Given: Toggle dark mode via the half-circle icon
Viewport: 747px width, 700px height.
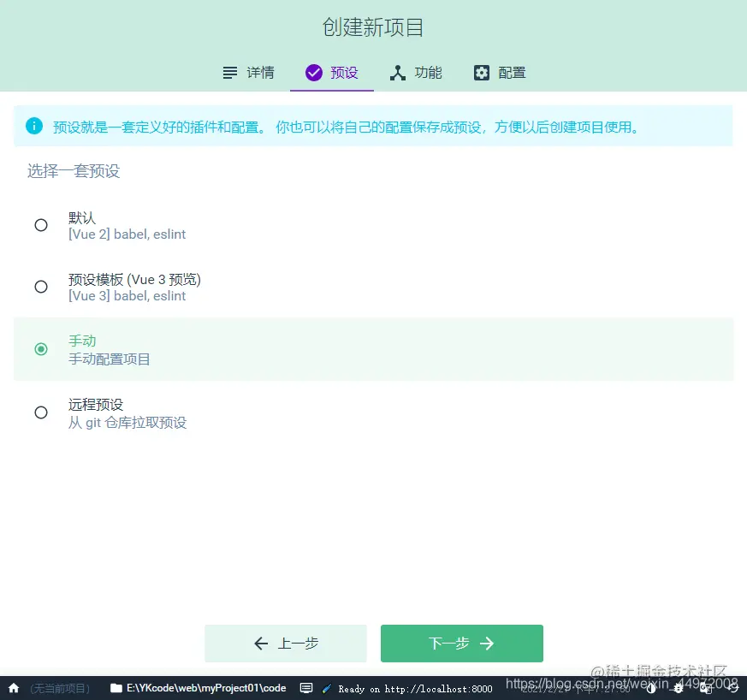Looking at the screenshot, I should pos(651,689).
